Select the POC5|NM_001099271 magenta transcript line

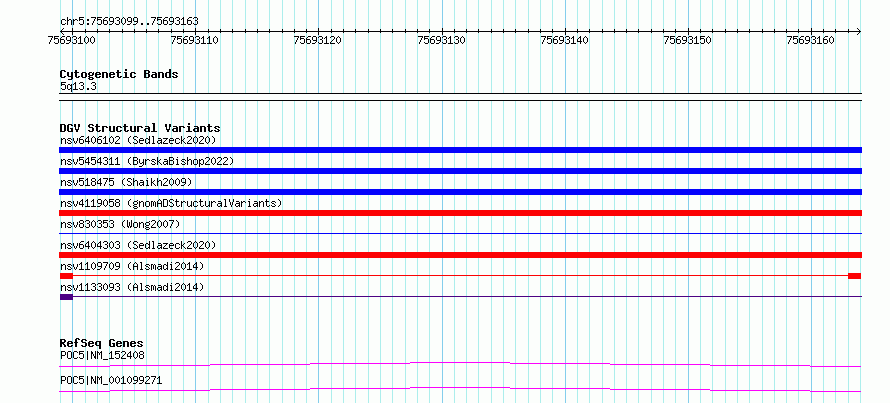point(460,389)
